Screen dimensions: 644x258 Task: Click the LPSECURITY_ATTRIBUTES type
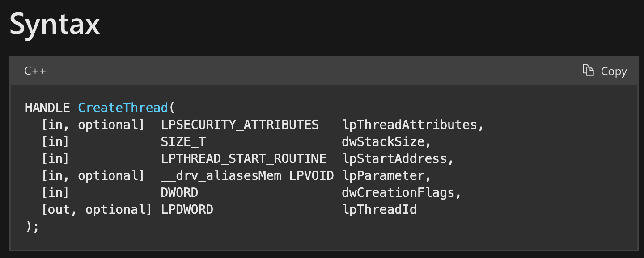point(240,125)
